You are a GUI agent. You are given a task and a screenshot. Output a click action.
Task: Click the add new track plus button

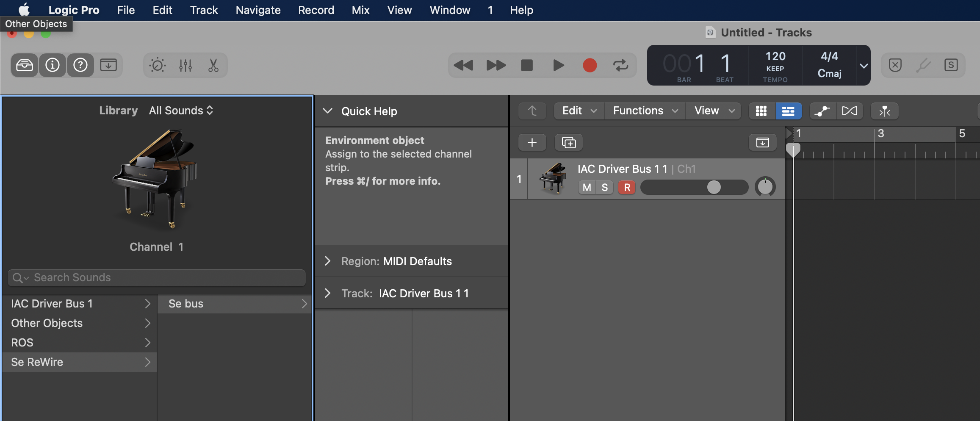pos(532,143)
